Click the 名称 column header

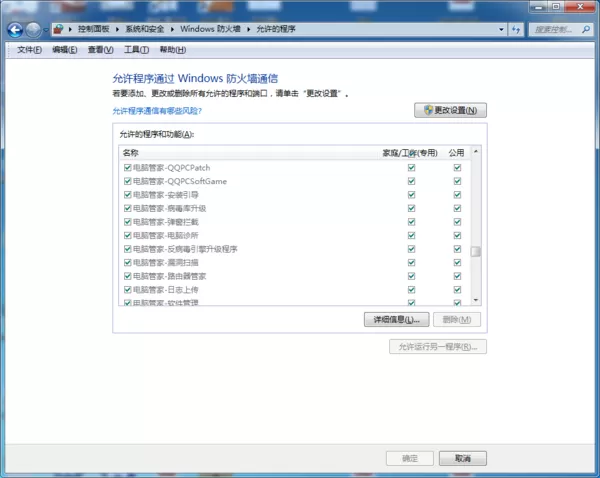[x=130, y=153]
